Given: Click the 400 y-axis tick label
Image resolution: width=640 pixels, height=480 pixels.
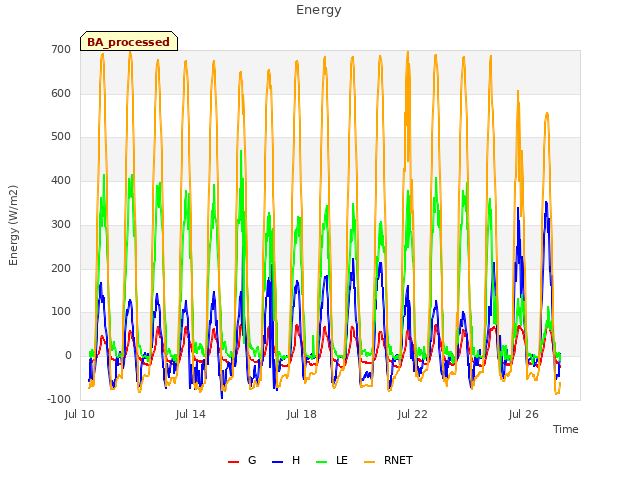Looking at the screenshot, I should (x=61, y=180).
